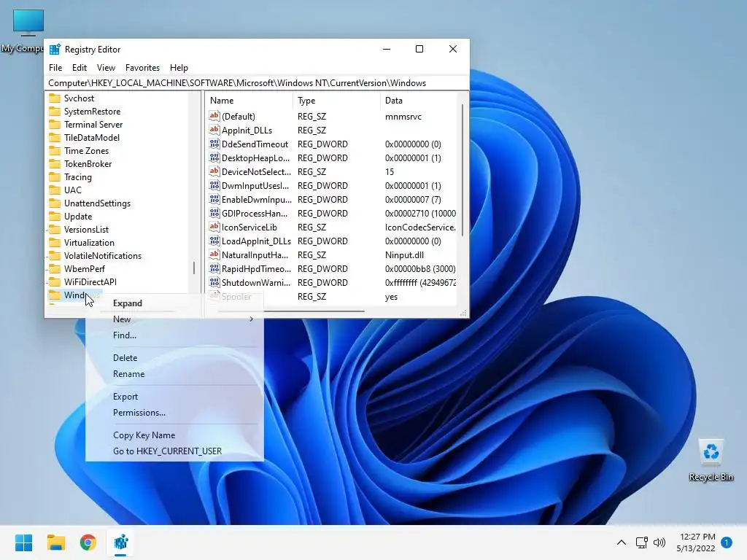Open the Favorites menu
This screenshot has width=747, height=560.
pyautogui.click(x=142, y=68)
